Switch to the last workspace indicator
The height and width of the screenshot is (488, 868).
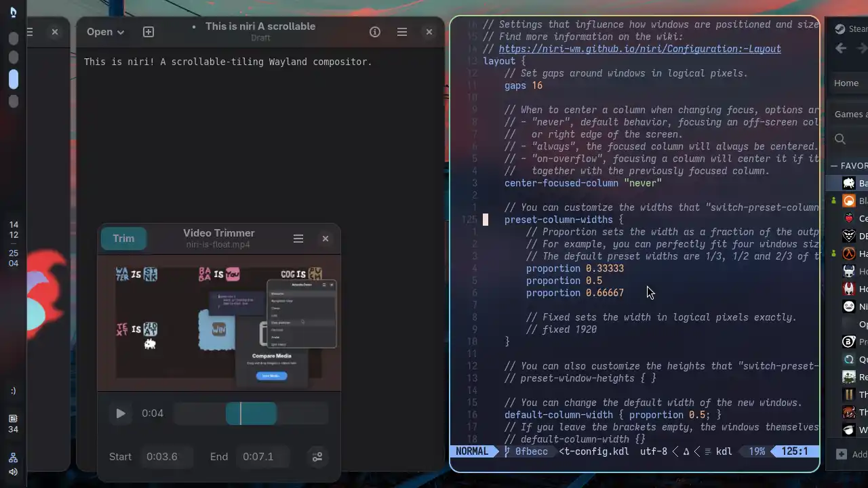click(14, 102)
